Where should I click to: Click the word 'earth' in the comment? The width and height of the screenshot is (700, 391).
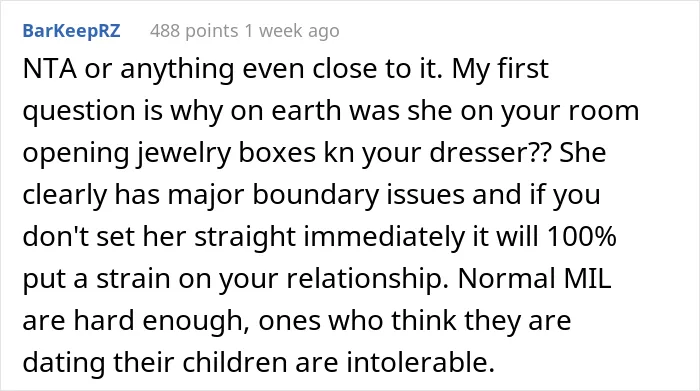tap(306, 110)
